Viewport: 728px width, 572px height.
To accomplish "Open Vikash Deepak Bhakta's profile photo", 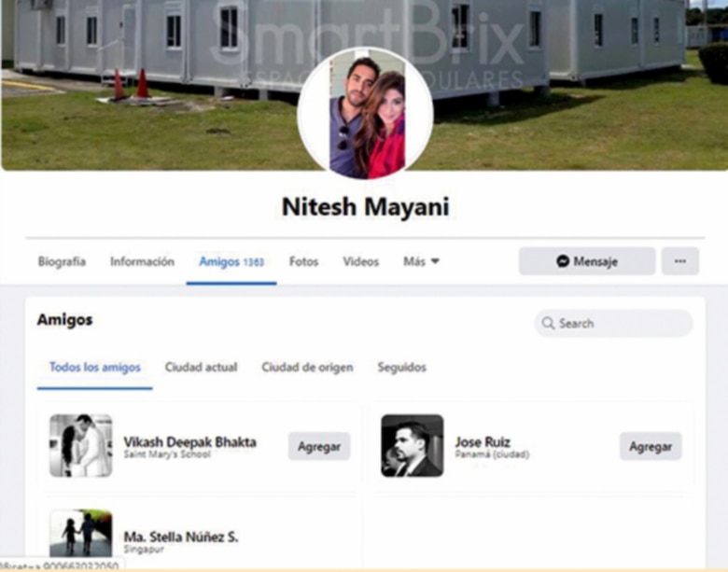I will [81, 446].
